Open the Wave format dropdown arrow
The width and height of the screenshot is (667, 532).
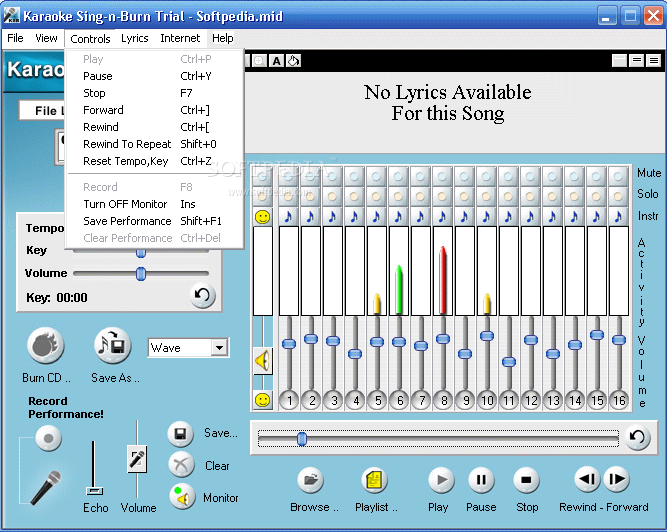click(219, 348)
